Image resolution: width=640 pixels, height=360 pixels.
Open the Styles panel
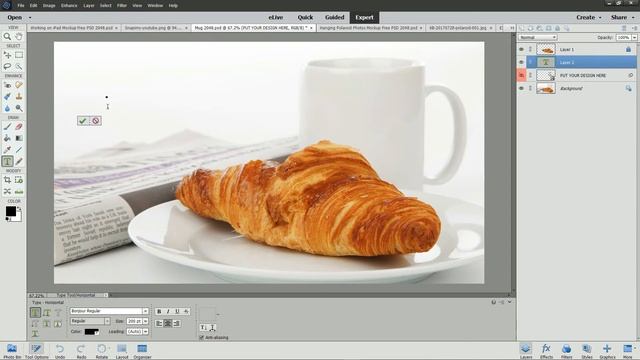click(x=587, y=351)
